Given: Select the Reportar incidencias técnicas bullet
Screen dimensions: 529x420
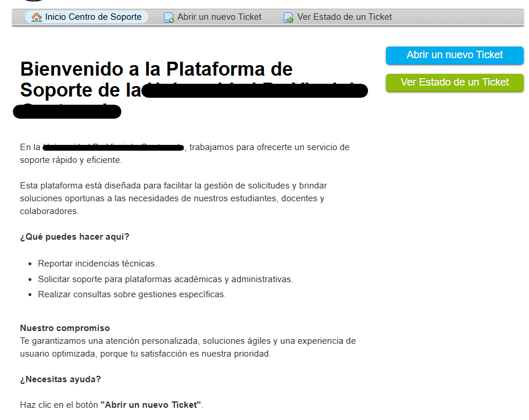Looking at the screenshot, I should pyautogui.click(x=97, y=264).
